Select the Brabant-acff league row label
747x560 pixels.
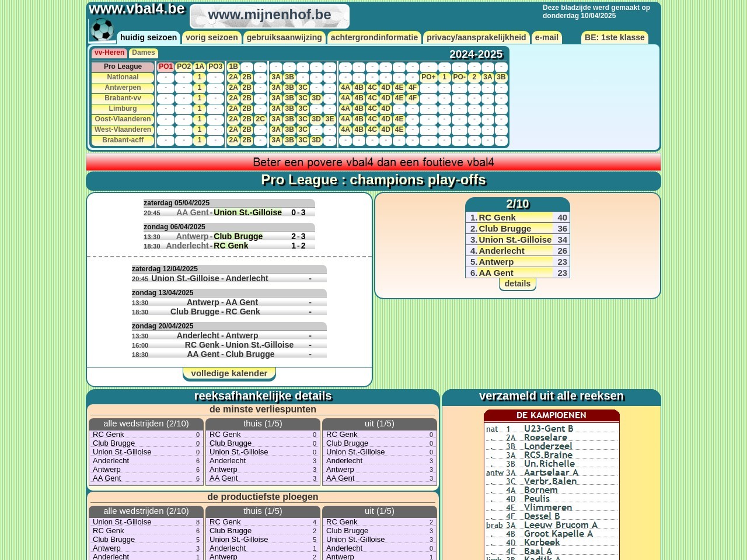(x=123, y=140)
